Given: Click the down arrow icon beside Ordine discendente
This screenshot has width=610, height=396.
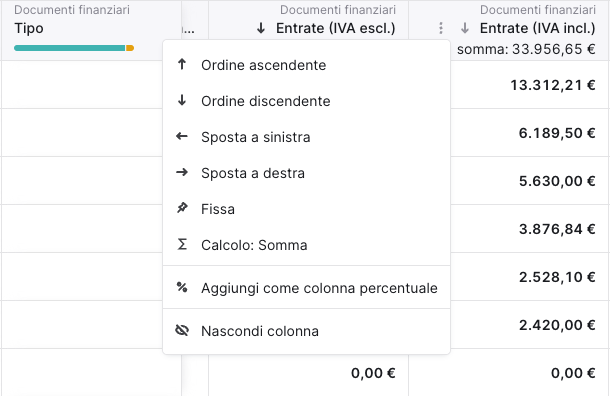Looking at the screenshot, I should (182, 100).
